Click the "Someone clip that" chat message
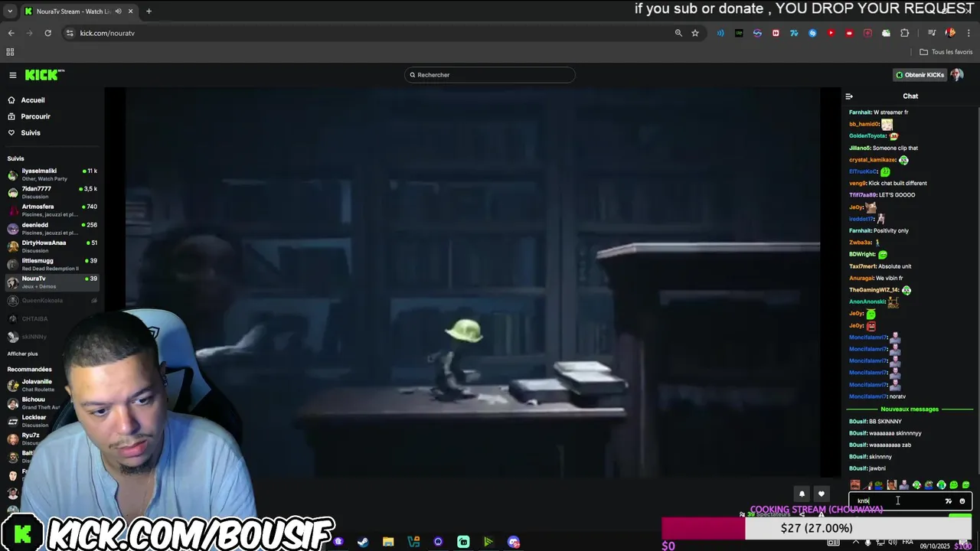The width and height of the screenshot is (980, 551). coord(895,148)
